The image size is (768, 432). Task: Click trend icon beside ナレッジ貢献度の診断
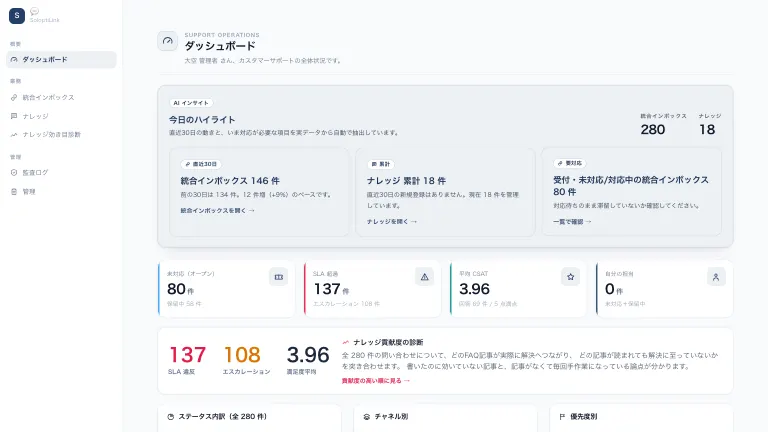point(345,342)
